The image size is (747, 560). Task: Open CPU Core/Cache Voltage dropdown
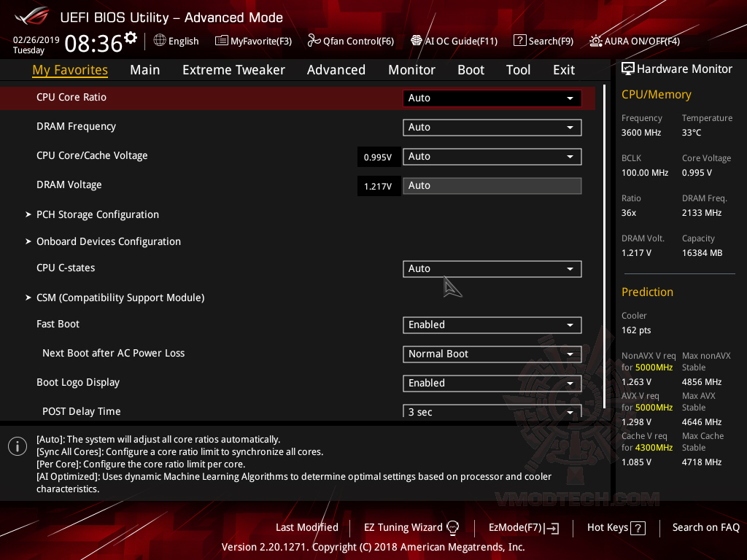point(492,157)
